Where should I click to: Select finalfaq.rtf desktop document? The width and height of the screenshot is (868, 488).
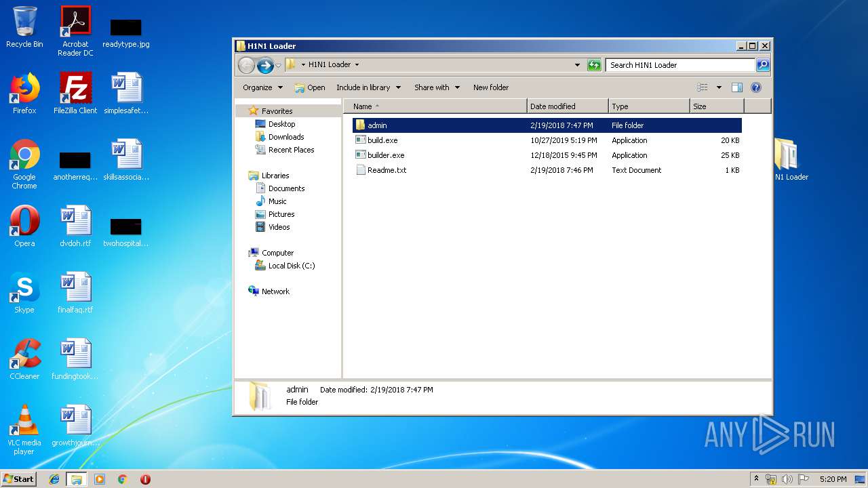pos(75,293)
